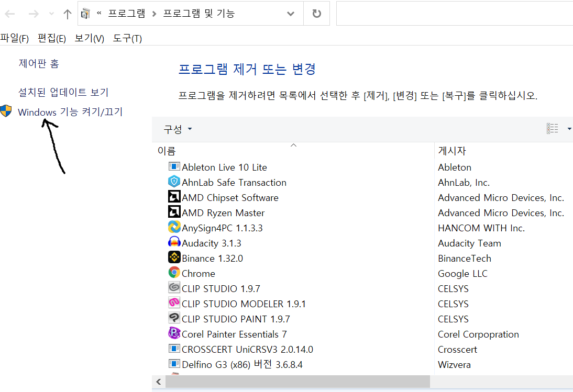This screenshot has height=392, width=573.
Task: Select CROSSCERT UniCRSV3 2.0.14.0 name
Action: (x=247, y=349)
